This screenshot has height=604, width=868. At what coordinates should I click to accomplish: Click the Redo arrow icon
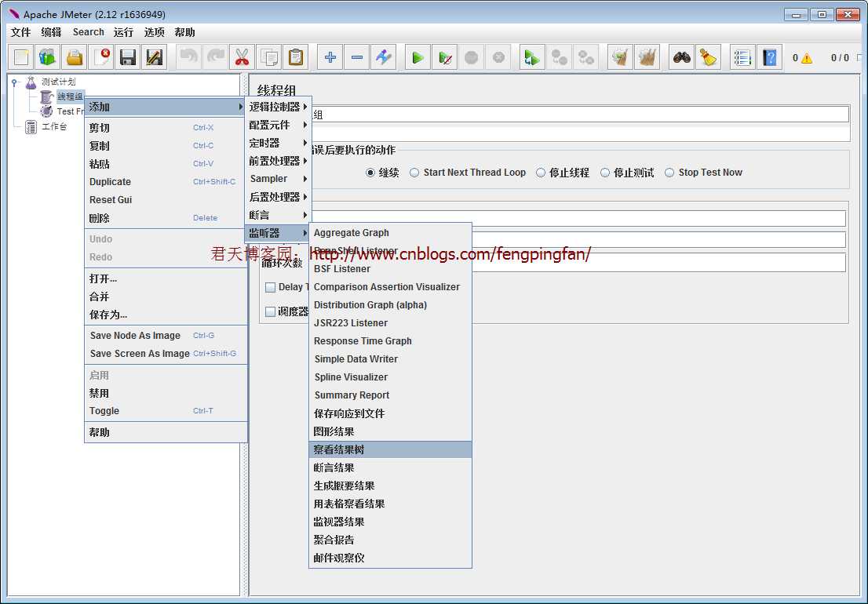click(x=215, y=57)
